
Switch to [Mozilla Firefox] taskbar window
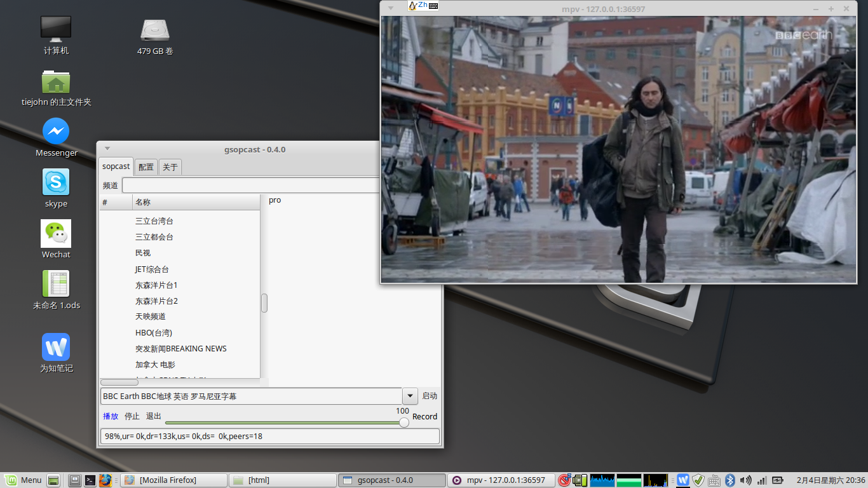[x=173, y=480]
